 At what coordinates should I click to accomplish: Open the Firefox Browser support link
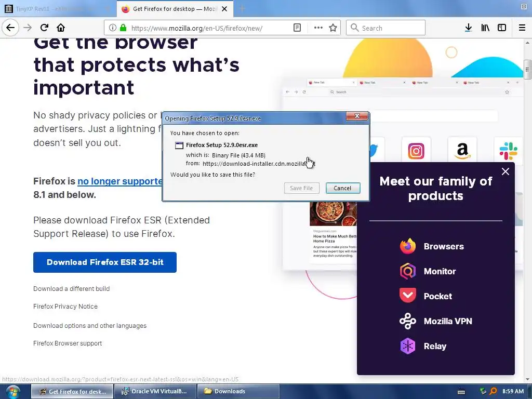(68, 343)
